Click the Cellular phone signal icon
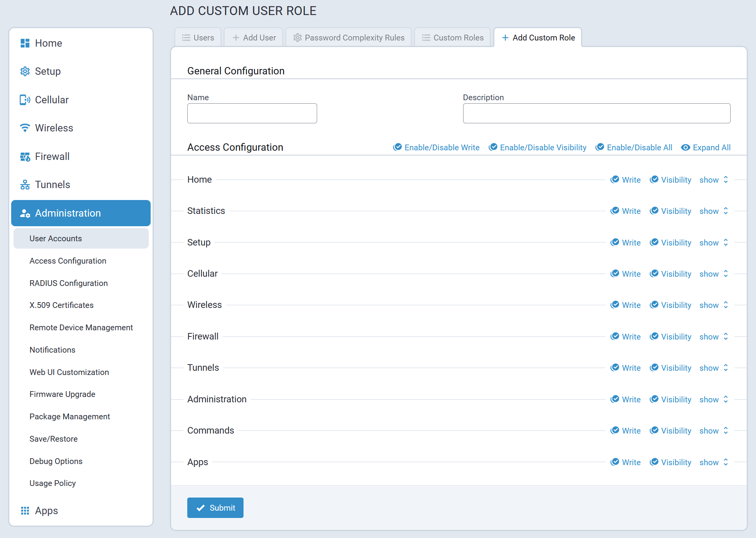Screen dimensions: 756x538 pos(25,100)
